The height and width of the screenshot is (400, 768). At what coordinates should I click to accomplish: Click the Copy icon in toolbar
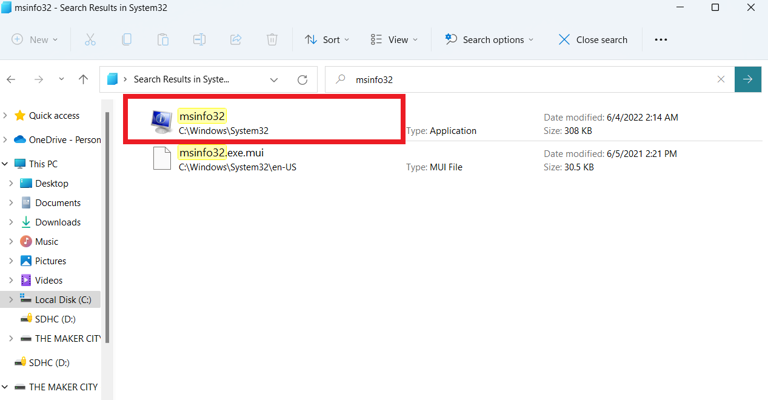(126, 40)
